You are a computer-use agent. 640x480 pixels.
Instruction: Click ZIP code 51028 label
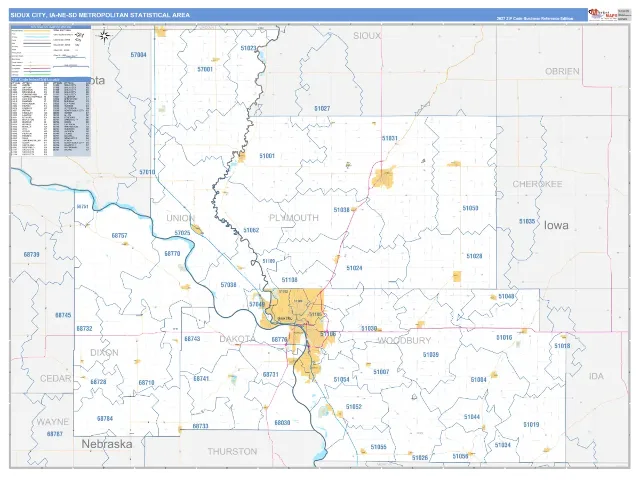coord(474,256)
